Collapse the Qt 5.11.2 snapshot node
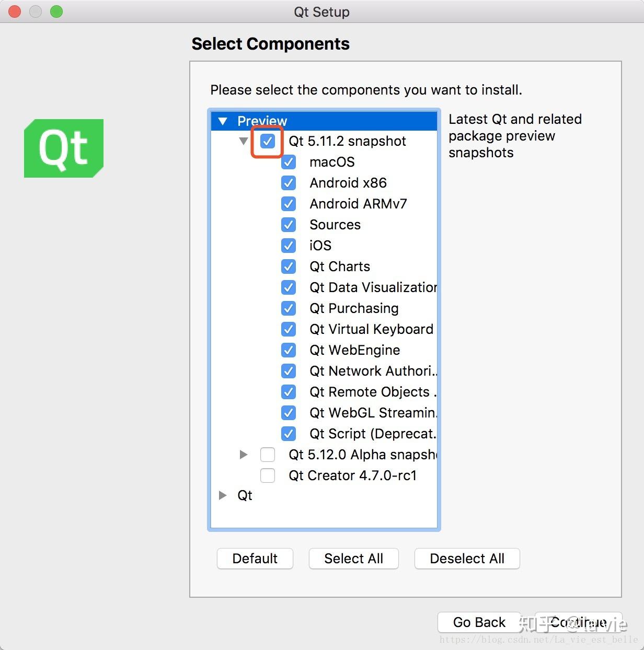 point(243,141)
